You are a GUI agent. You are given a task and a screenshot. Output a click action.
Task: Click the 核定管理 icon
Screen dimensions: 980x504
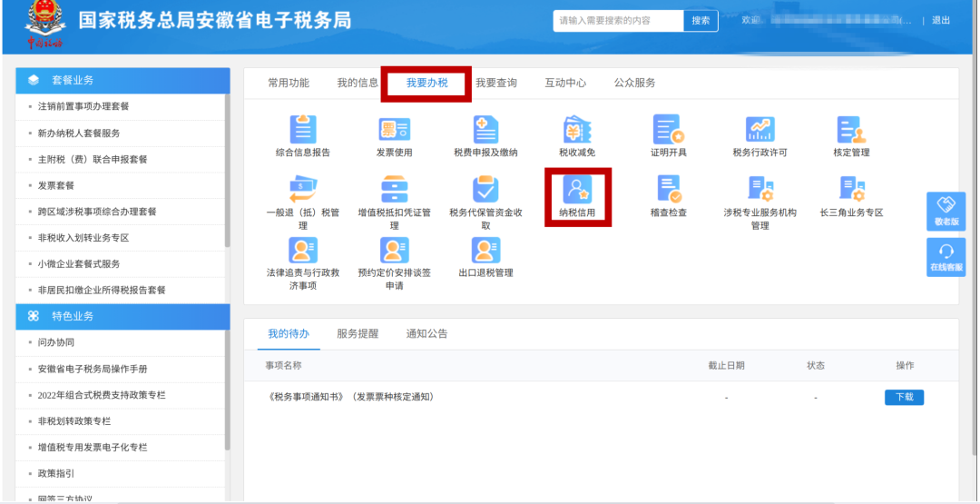point(850,130)
